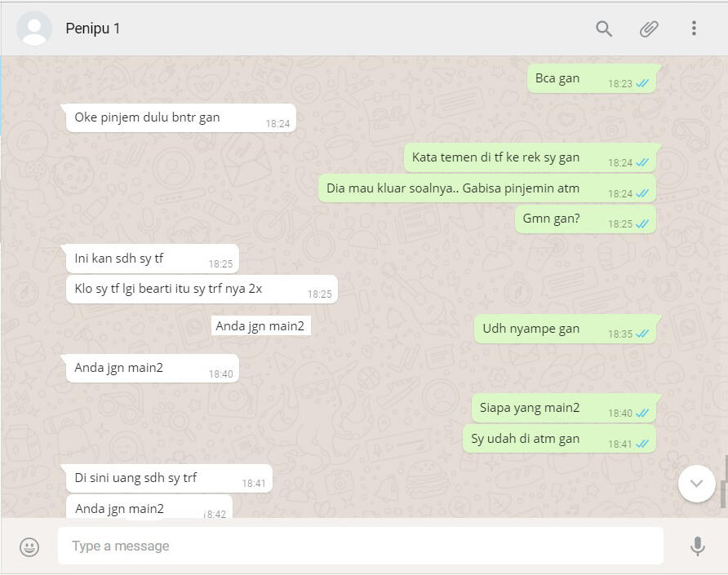Click read ticks on 'Gmn gan?' message
728x575 pixels.
click(x=642, y=223)
